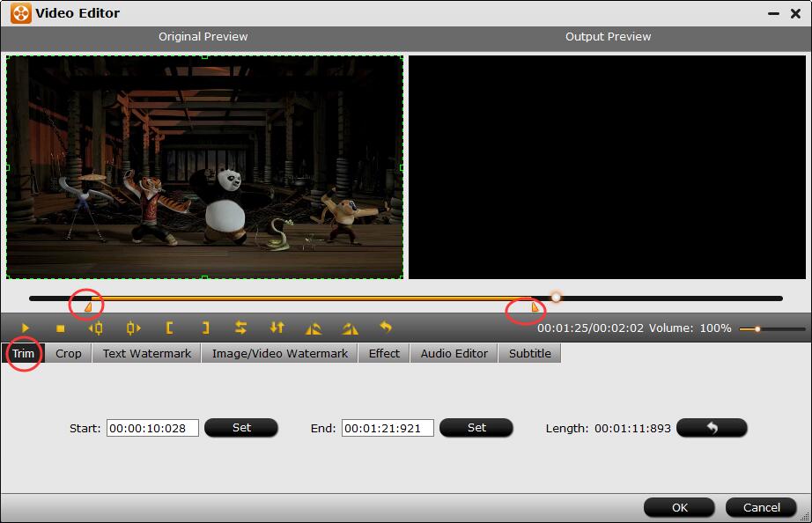Click the Volume slider
The image size is (812, 523).
click(x=757, y=328)
